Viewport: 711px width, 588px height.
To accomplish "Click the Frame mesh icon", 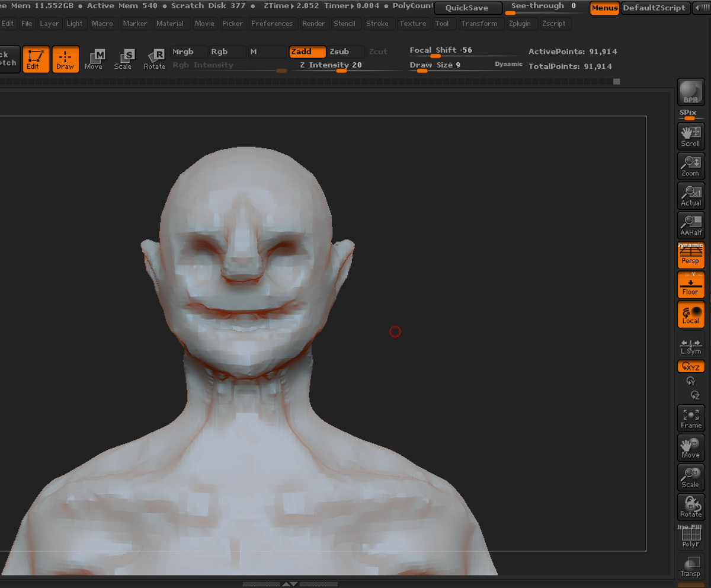I will [x=691, y=418].
